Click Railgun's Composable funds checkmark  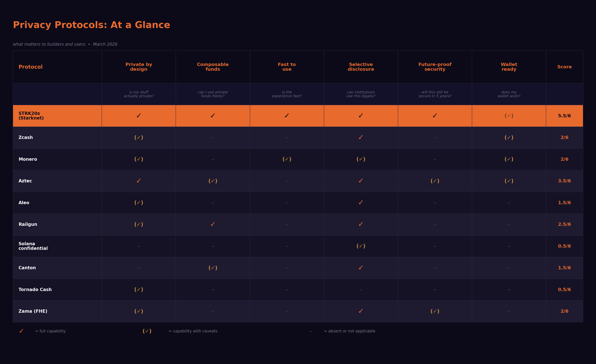click(213, 224)
